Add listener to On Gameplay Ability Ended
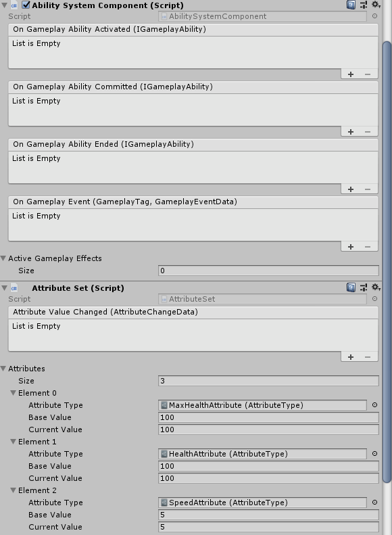The image size is (392, 535). point(351,189)
